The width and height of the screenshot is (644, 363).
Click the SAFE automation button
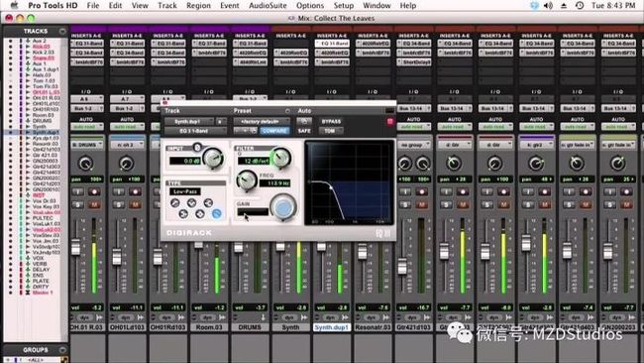(x=304, y=131)
